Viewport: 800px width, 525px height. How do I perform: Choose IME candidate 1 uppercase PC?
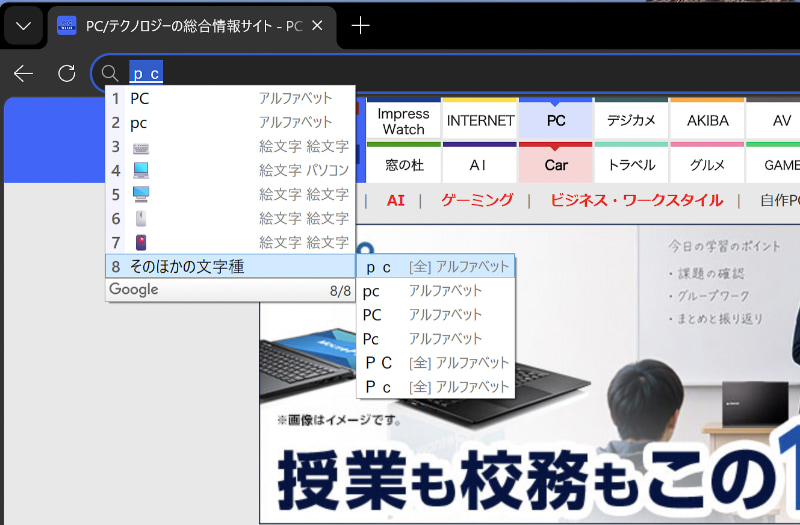click(x=230, y=98)
